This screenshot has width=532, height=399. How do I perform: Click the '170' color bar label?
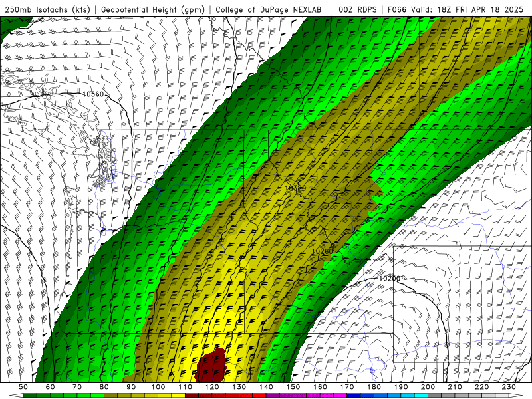coord(346,387)
